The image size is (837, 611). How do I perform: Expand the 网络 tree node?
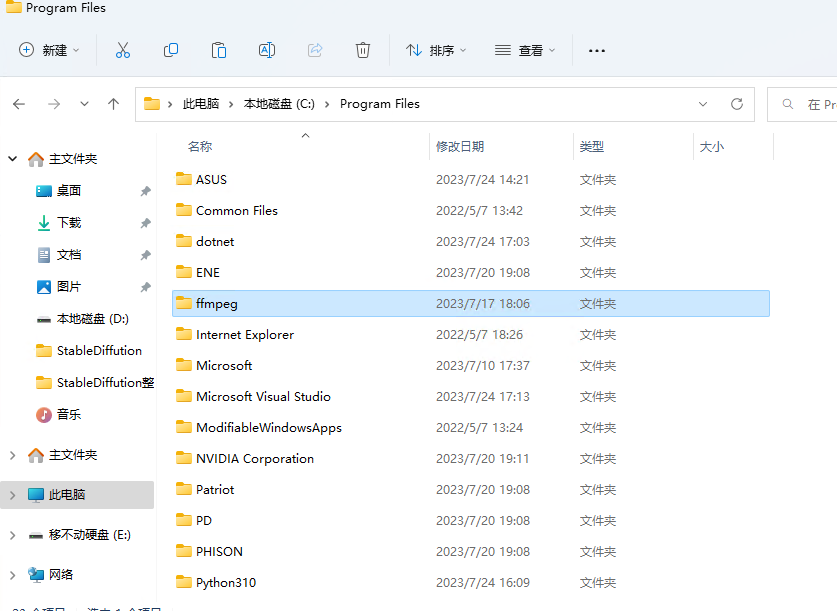click(13, 575)
